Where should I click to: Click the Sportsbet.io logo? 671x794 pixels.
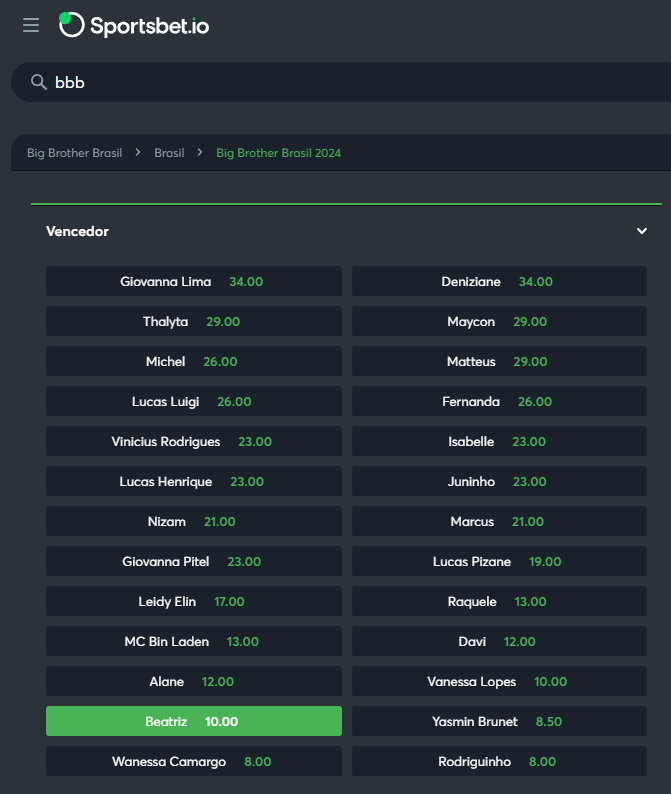pyautogui.click(x=134, y=26)
